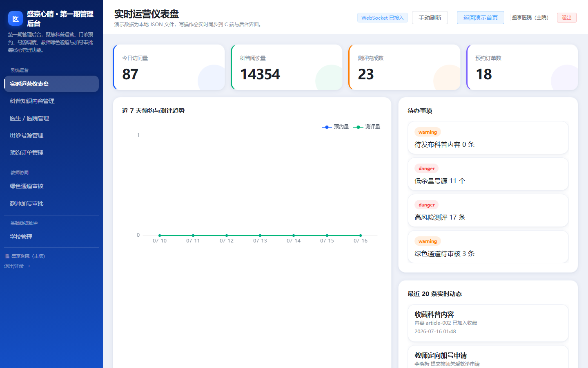This screenshot has height=368, width=588.
Task: Open 出诊号源管理 page
Action: 51,135
